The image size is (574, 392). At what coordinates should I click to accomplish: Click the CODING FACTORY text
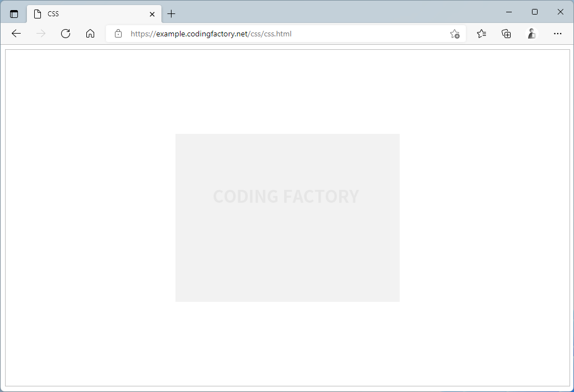point(286,197)
